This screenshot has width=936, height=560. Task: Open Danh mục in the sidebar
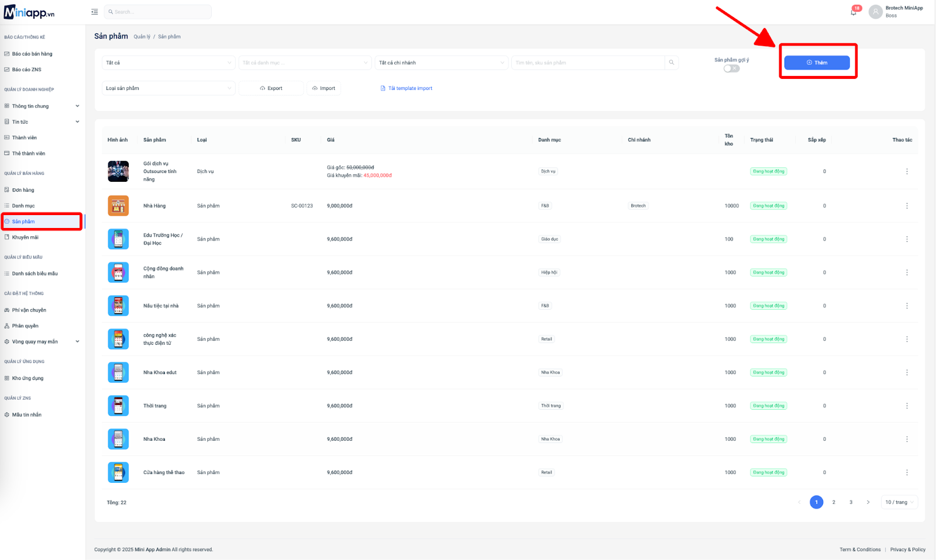click(x=23, y=206)
